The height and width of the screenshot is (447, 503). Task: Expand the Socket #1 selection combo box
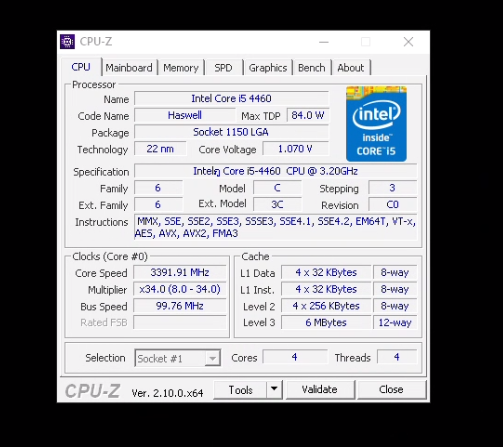point(177,358)
